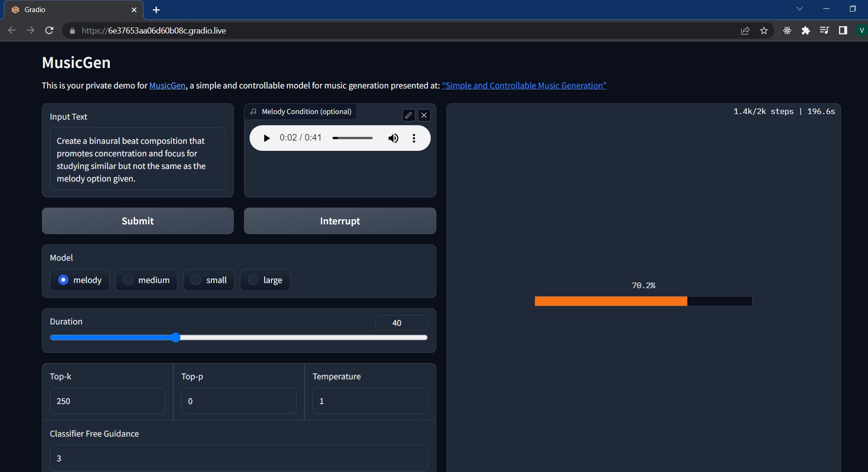Click the Top-p value field
868x472 pixels.
239,401
